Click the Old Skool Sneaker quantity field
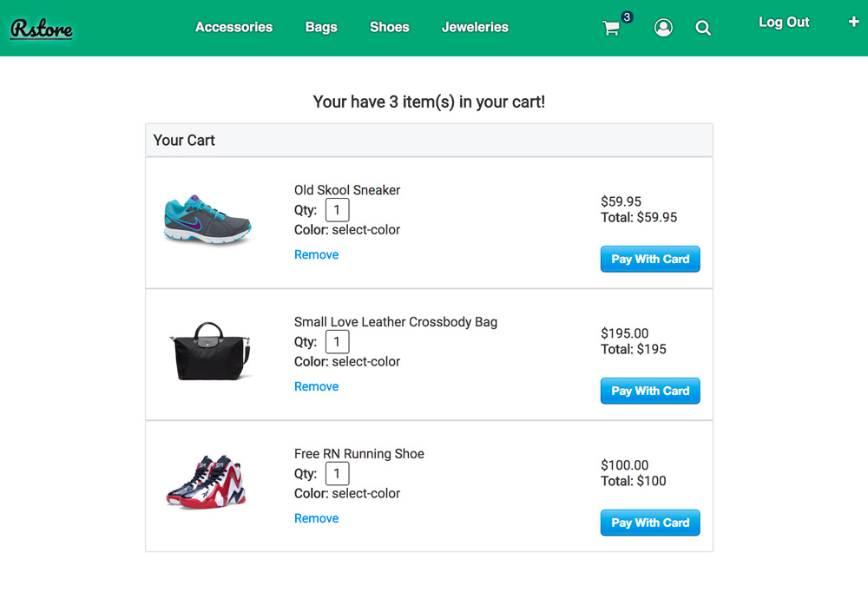 coord(337,209)
